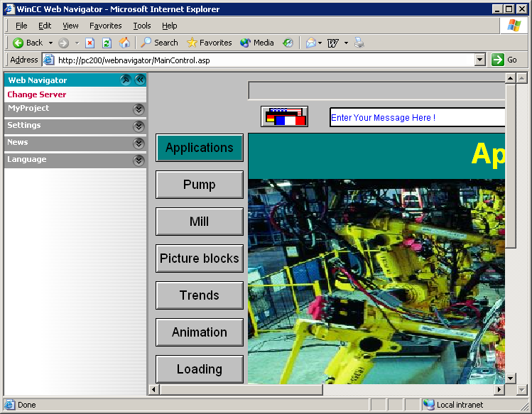Click the Print toolbar icon
The width and height of the screenshot is (532, 414).
(359, 43)
